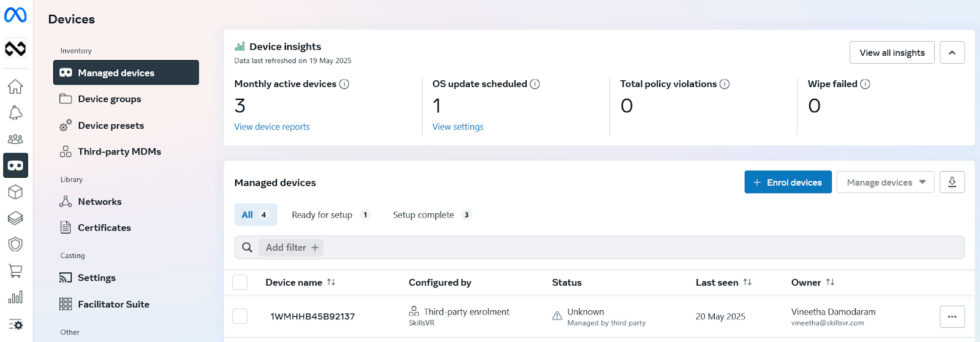The width and height of the screenshot is (980, 342).
Task: Open the people/users icon in rail
Action: point(15,139)
